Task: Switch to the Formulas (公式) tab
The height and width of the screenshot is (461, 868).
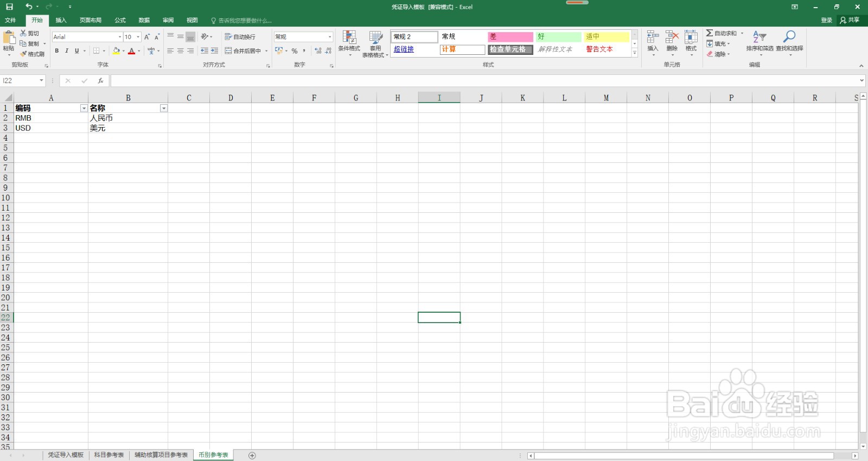Action: pyautogui.click(x=120, y=20)
